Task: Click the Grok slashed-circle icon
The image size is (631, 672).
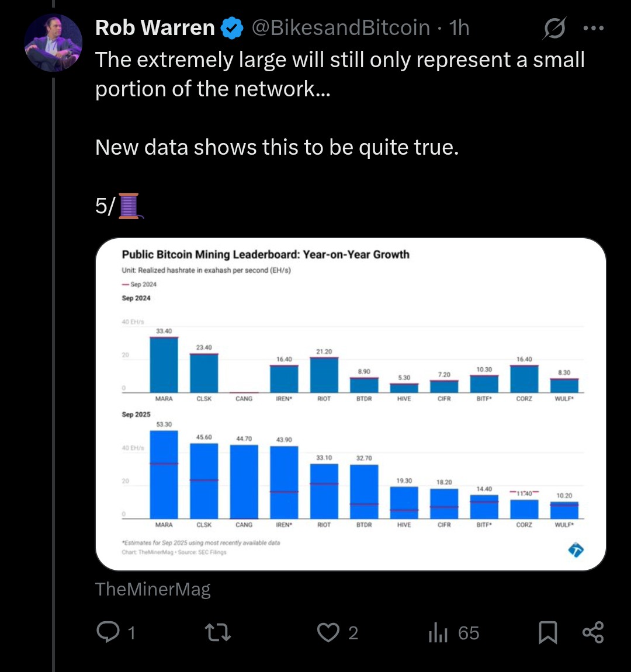Action: (554, 28)
